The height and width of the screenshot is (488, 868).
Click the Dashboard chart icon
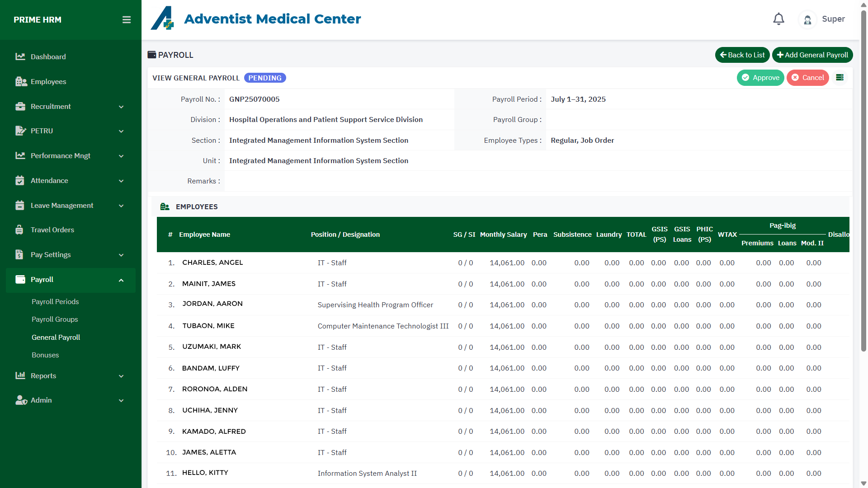tap(20, 57)
